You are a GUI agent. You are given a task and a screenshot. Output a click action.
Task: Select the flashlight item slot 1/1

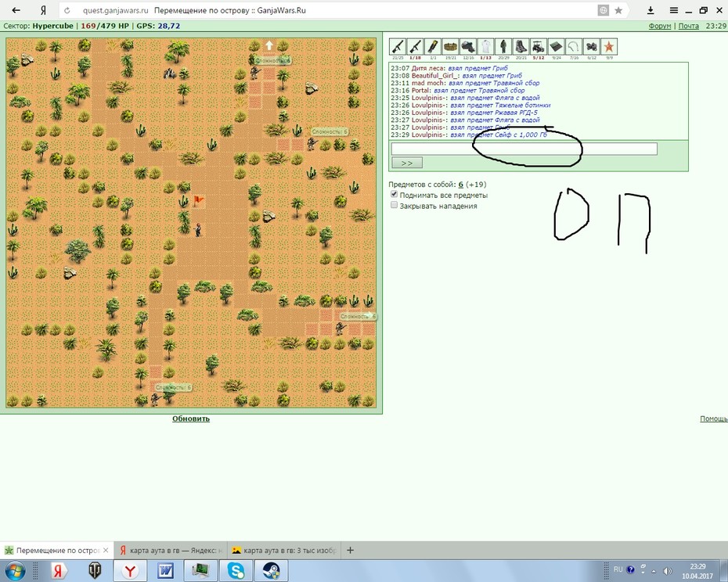pyautogui.click(x=433, y=47)
